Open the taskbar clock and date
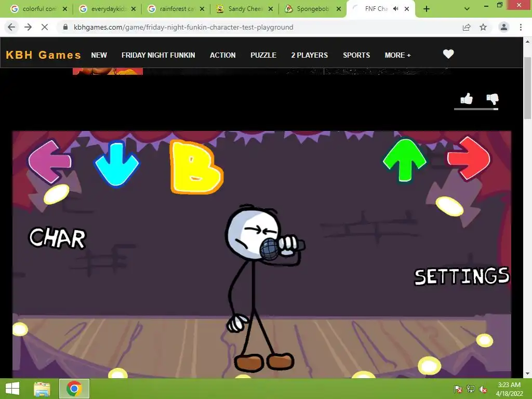Viewport: 532px width, 399px height. [x=509, y=389]
